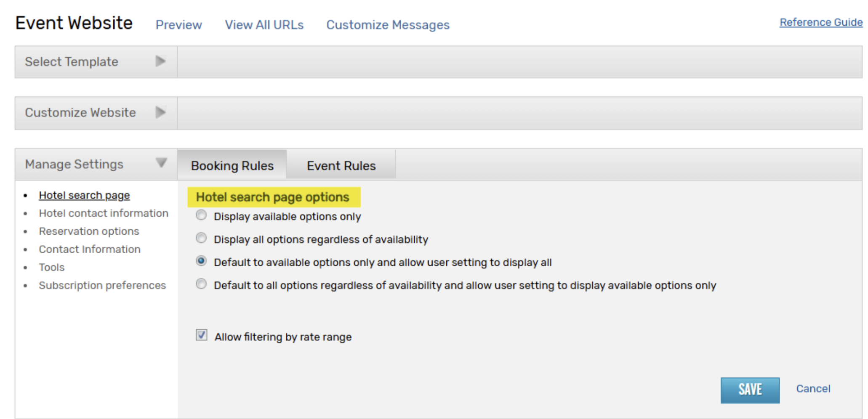
Task: Open Reservation options in sidebar
Action: 89,231
